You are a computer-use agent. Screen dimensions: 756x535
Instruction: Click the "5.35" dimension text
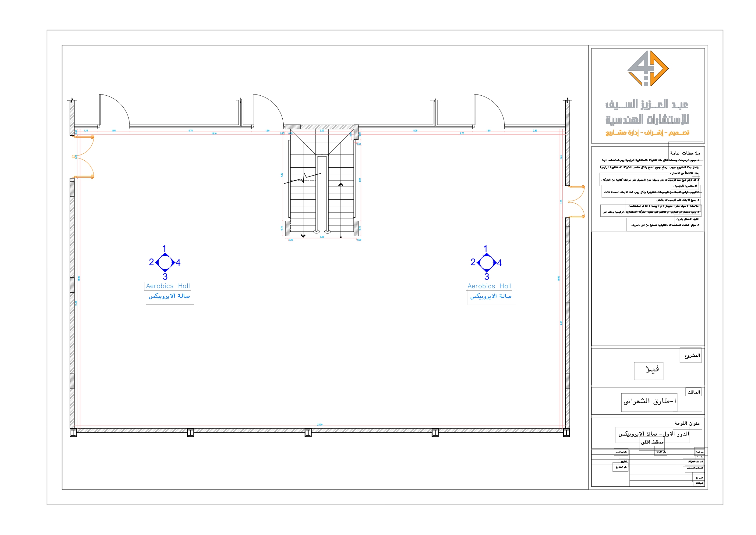(x=415, y=131)
